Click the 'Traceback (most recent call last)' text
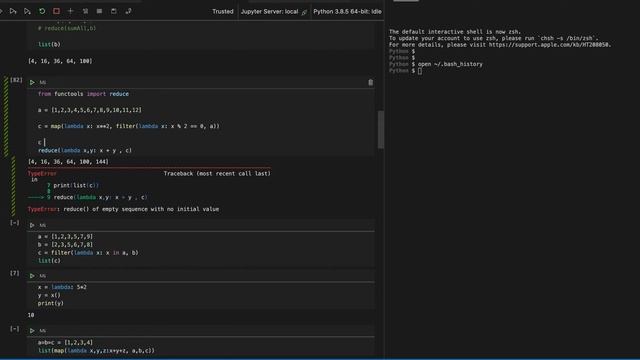 [x=217, y=174]
